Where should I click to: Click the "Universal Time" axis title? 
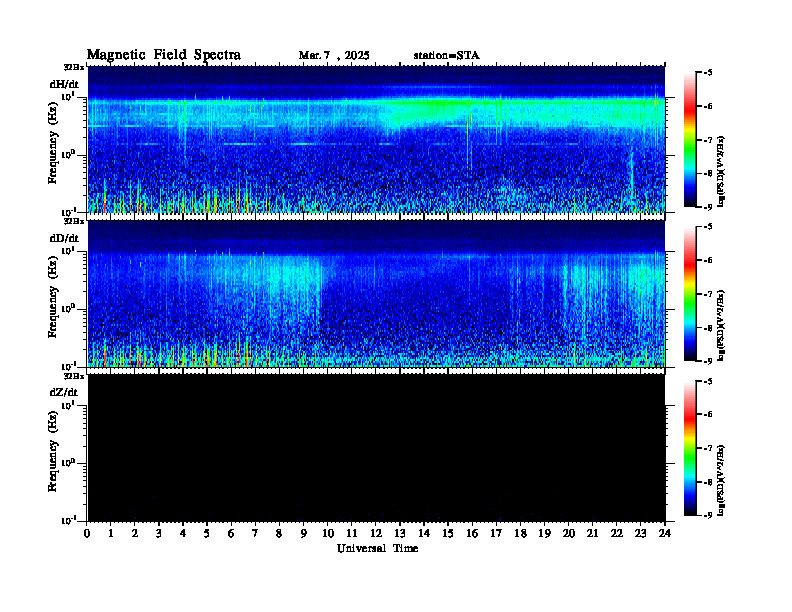click(377, 548)
